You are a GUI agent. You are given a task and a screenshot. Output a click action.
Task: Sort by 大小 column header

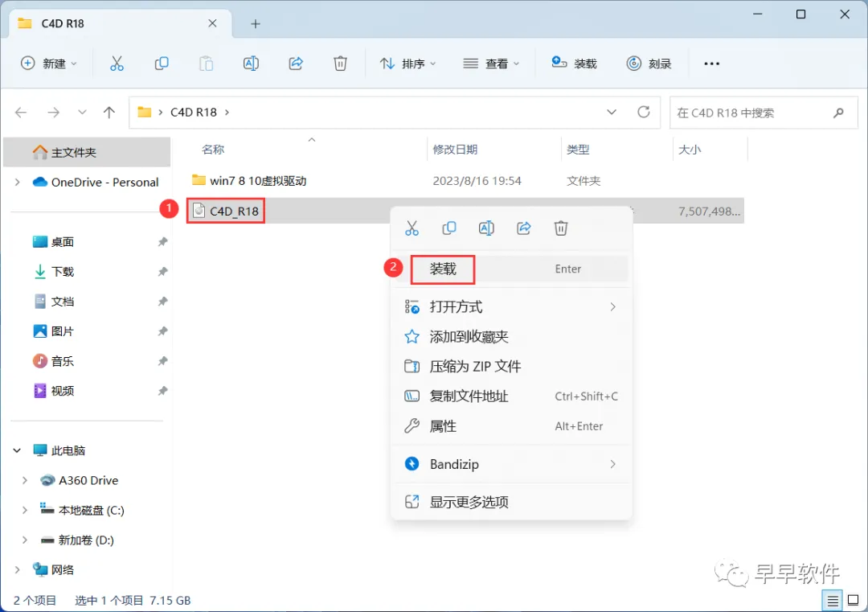coord(690,150)
